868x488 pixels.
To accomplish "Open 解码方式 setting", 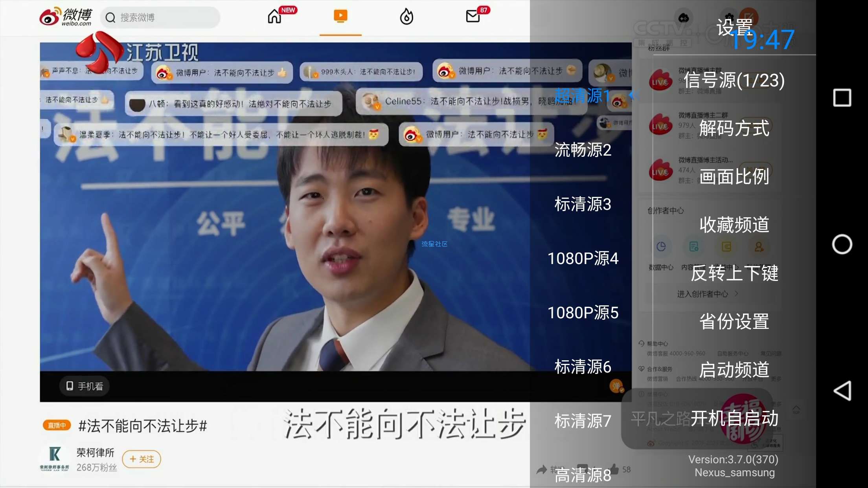I will 734,128.
